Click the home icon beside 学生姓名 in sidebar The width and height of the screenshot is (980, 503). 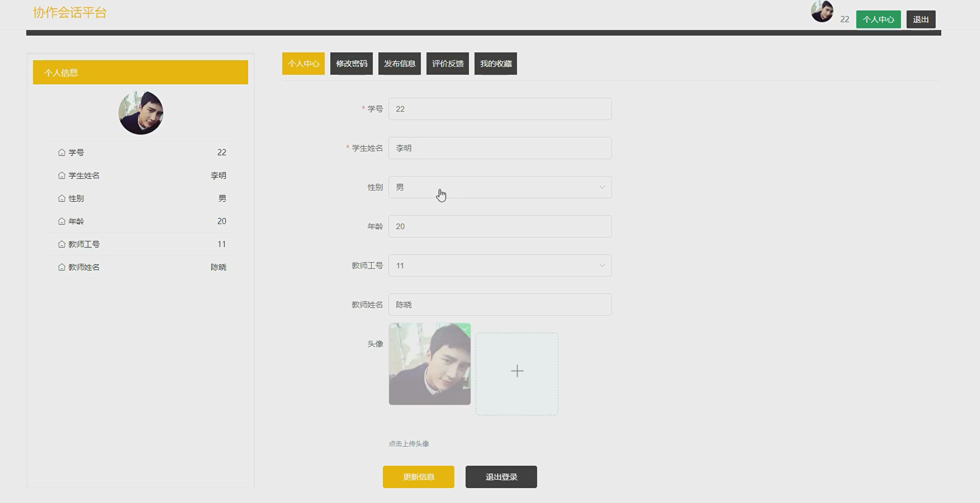(x=61, y=175)
